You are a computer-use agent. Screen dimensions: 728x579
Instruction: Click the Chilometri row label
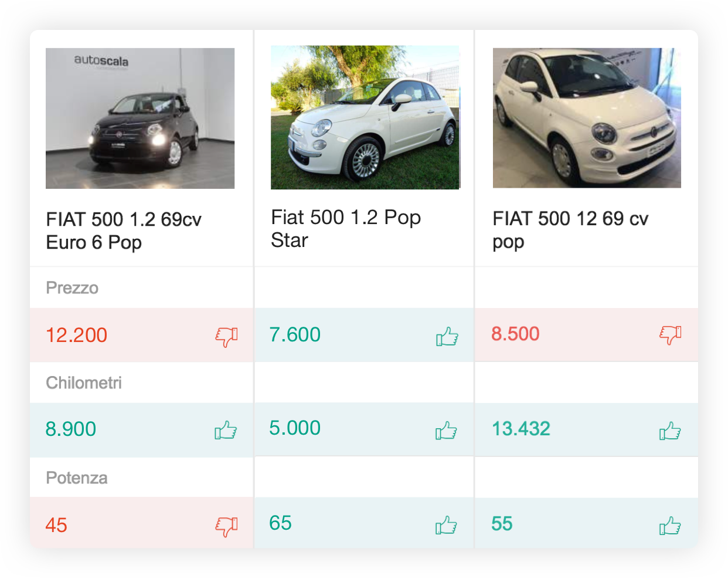pos(84,383)
